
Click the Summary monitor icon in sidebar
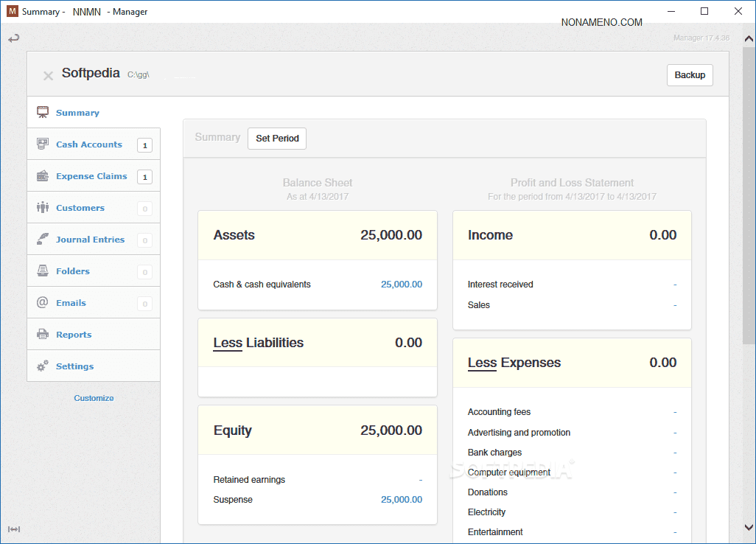tap(43, 113)
